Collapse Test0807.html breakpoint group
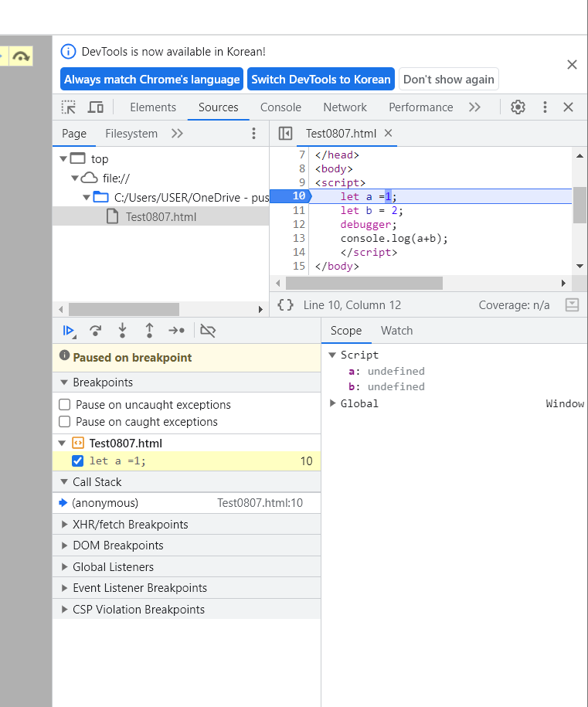The image size is (588, 707). tap(63, 444)
